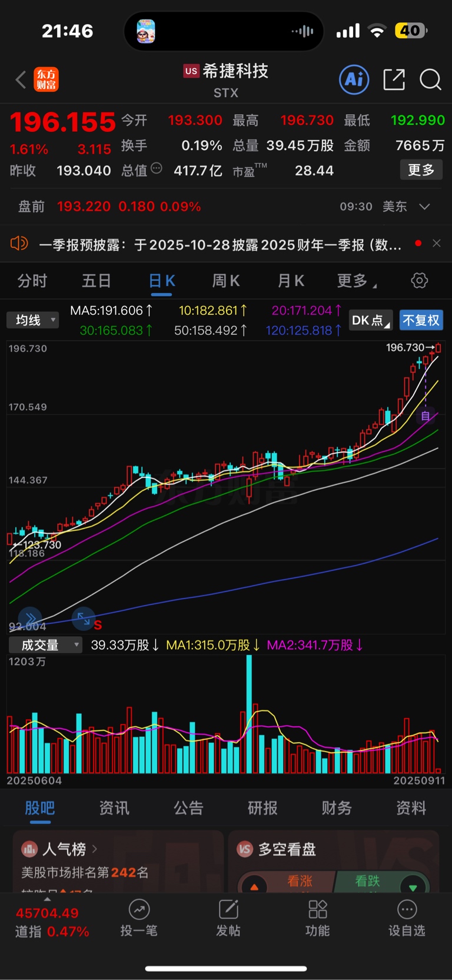Open the 资讯 tab
Image resolution: width=452 pixels, height=980 pixels.
point(114,808)
